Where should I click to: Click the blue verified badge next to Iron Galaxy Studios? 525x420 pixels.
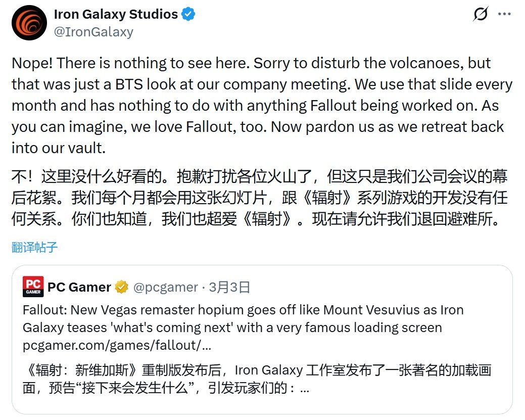(187, 14)
